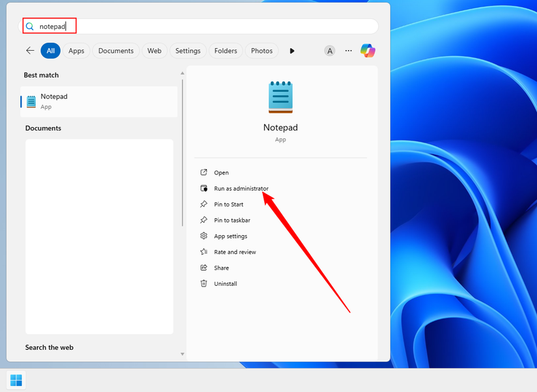Click the search magnifier icon

pyautogui.click(x=30, y=27)
